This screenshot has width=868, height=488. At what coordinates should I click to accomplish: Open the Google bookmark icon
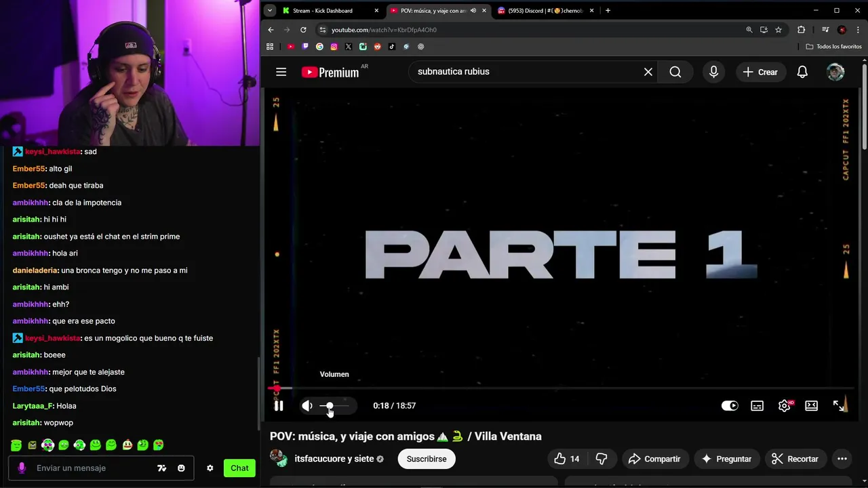click(x=319, y=47)
